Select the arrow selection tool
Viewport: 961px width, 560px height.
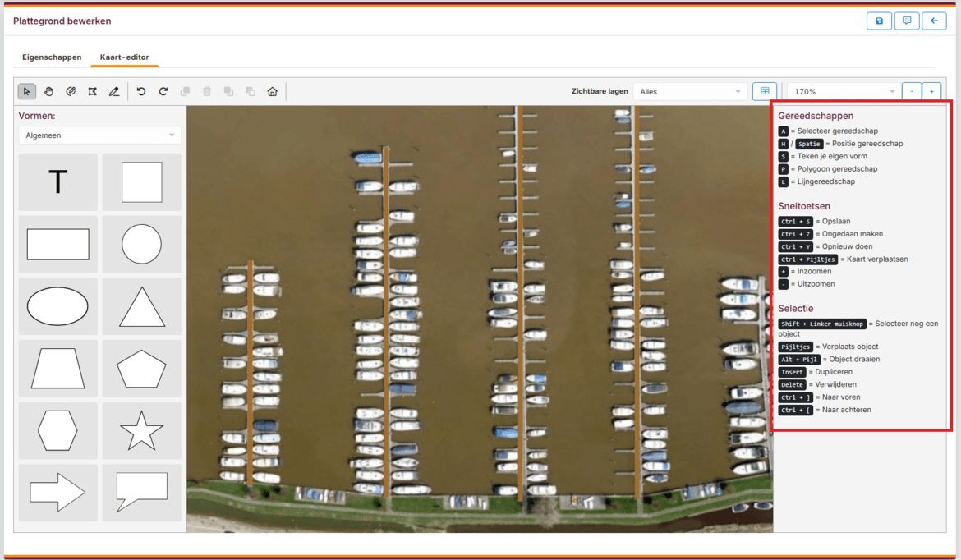[26, 91]
